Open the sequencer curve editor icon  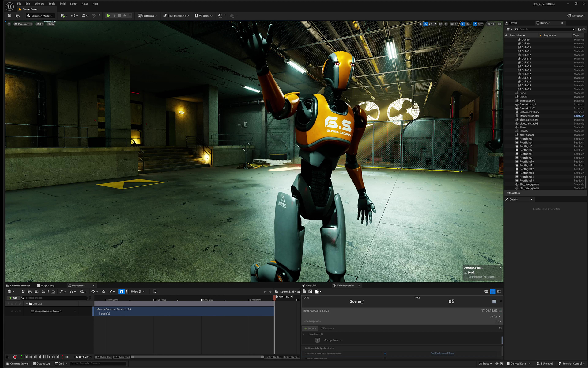pyautogui.click(x=154, y=292)
